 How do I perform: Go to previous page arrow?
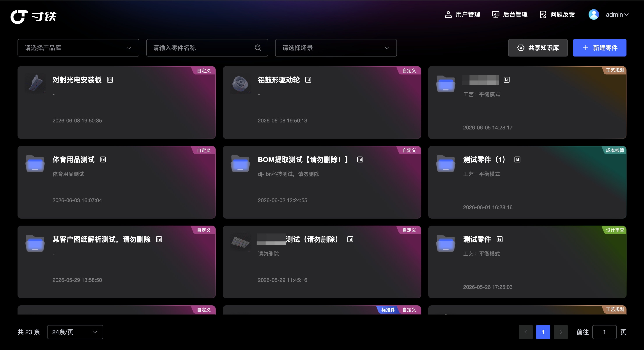coord(525,332)
